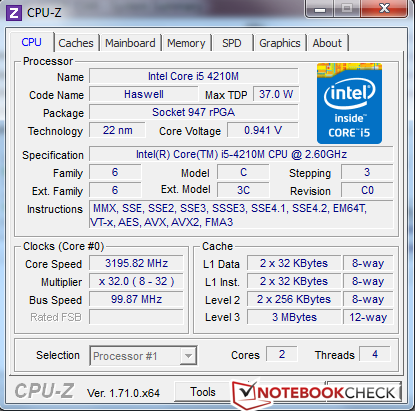Select the CPU tab
415x411 pixels.
(x=32, y=42)
